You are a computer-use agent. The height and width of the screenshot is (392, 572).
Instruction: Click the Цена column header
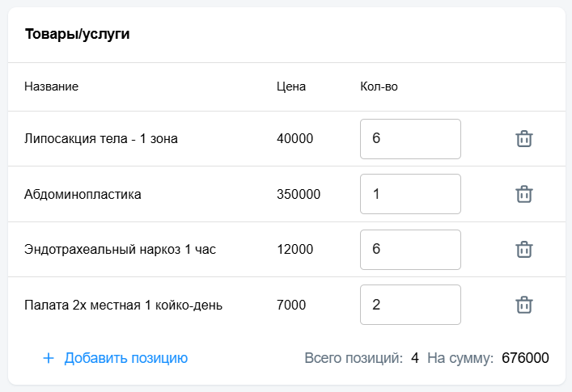tap(291, 86)
